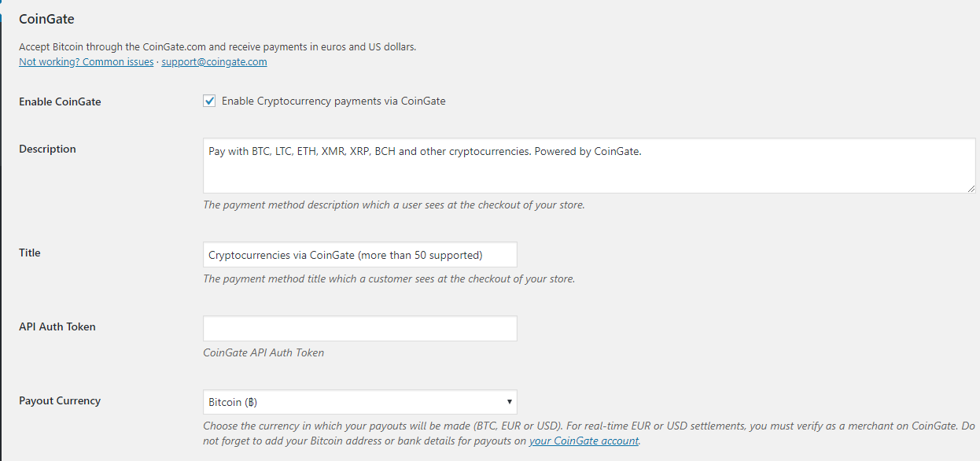The width and height of the screenshot is (980, 461).
Task: Open "your CoinGate account" link
Action: click(584, 441)
